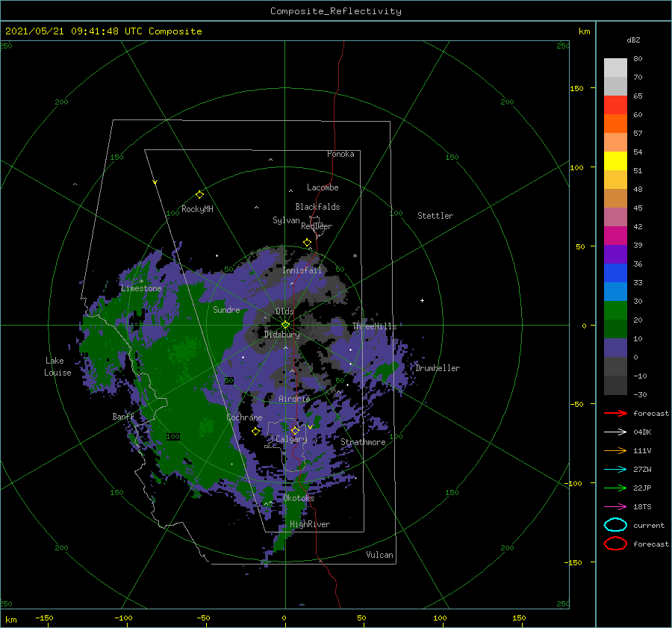This screenshot has height=628, width=672.
Task: Pick the slate 0-10 dBZ color band
Action: tap(615, 348)
